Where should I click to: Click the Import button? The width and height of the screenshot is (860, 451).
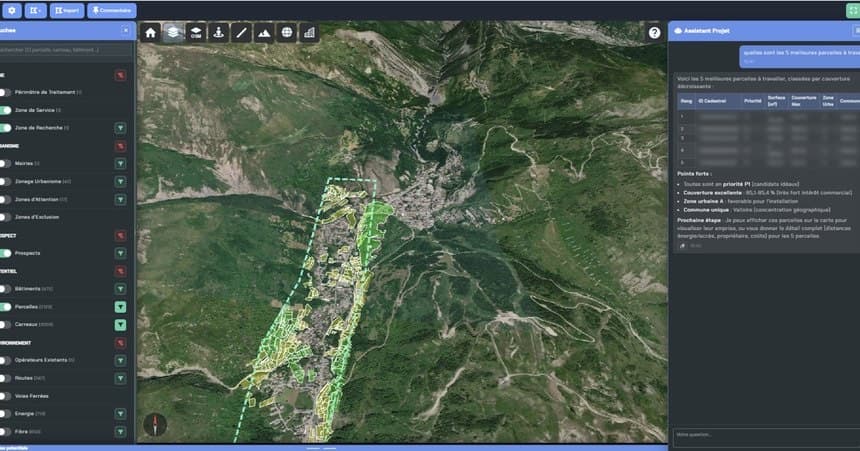tap(67, 10)
